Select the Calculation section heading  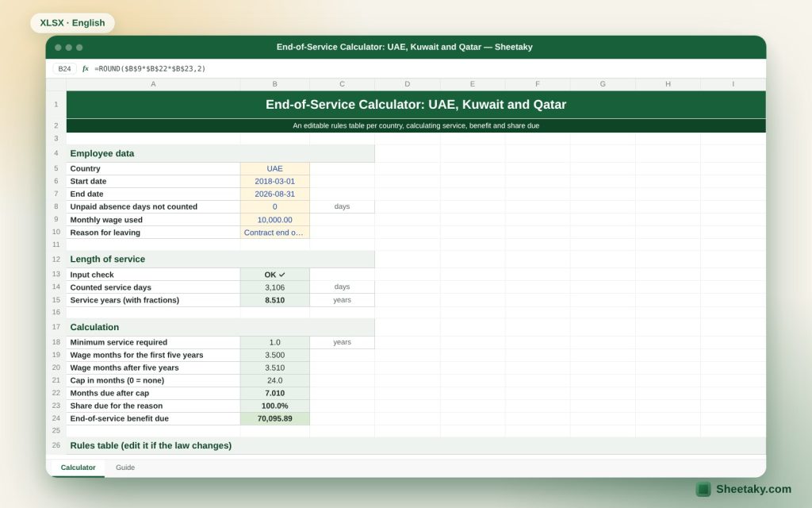click(x=220, y=327)
